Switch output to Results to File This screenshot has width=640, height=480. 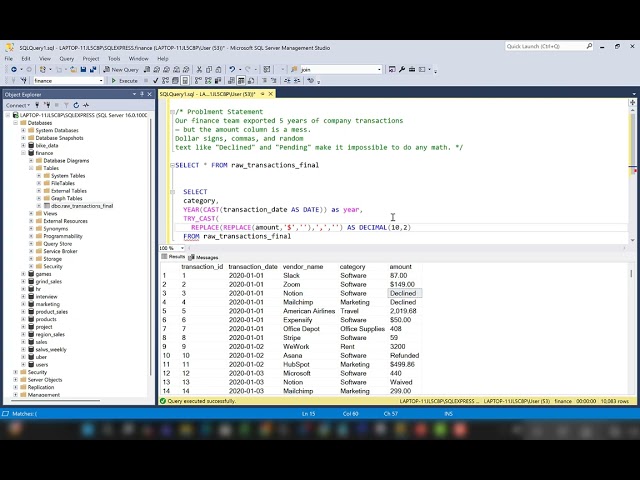(251, 81)
